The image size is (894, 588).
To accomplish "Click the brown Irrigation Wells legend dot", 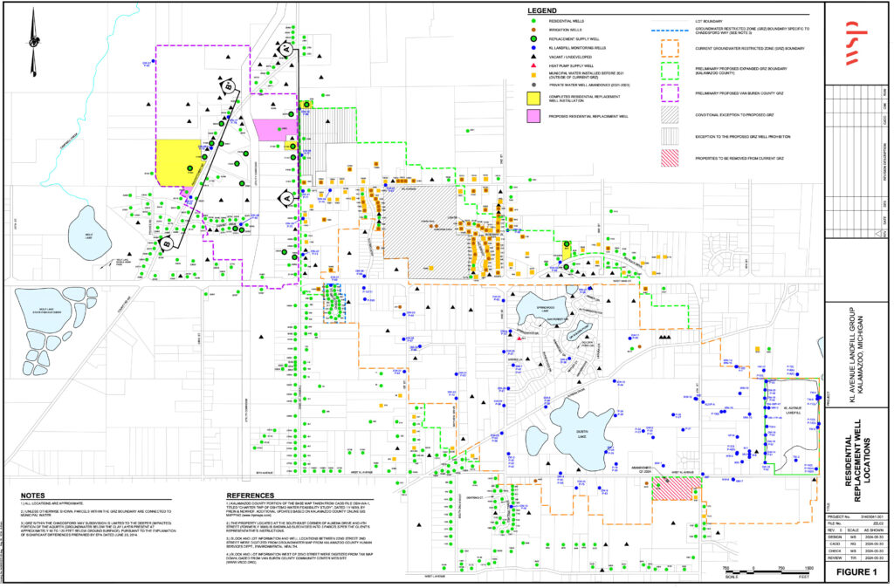I will tap(533, 30).
